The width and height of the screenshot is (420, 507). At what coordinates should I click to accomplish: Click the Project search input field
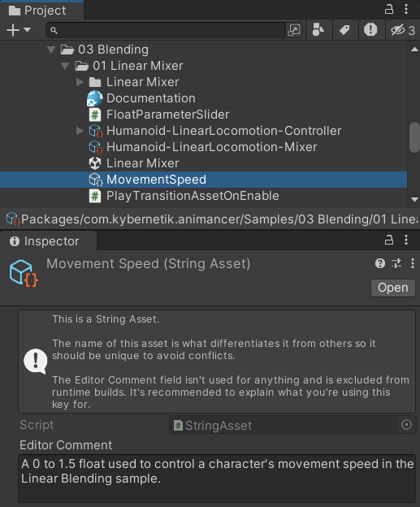tap(167, 30)
